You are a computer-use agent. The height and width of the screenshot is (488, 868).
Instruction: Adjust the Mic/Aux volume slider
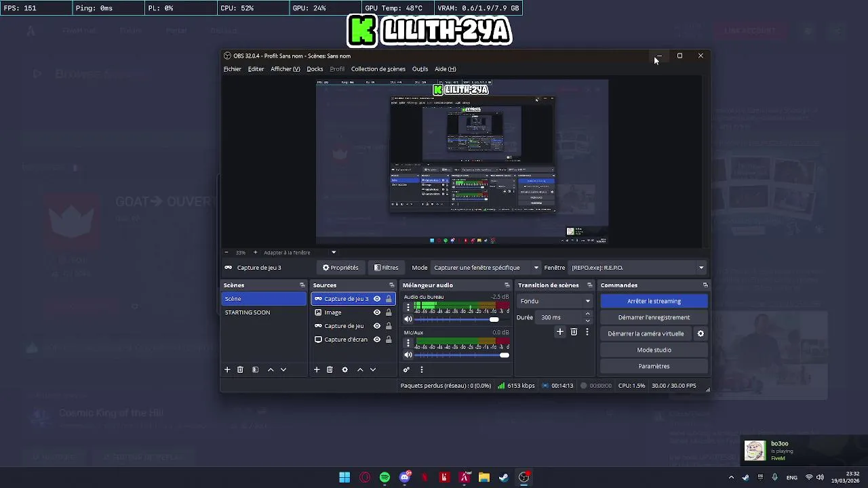(504, 355)
